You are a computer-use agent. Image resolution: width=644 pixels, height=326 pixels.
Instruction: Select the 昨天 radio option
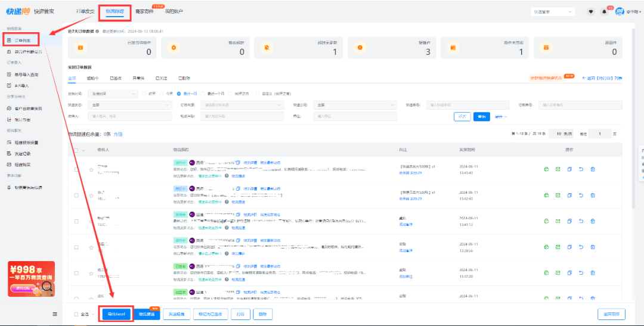[x=144, y=94]
